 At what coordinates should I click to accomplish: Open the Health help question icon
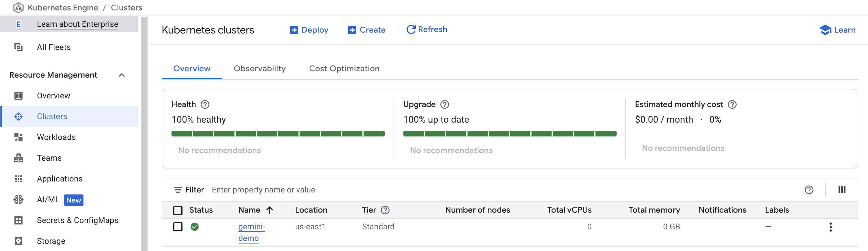(205, 105)
